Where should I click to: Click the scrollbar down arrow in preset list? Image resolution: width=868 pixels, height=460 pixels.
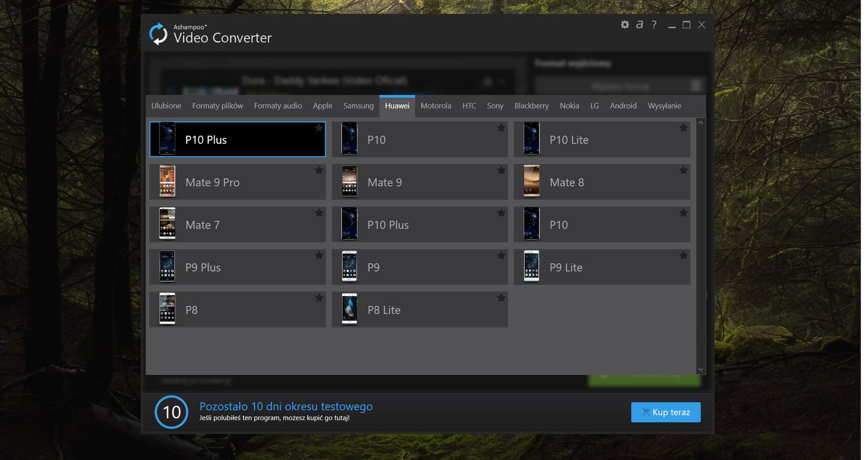pos(700,370)
